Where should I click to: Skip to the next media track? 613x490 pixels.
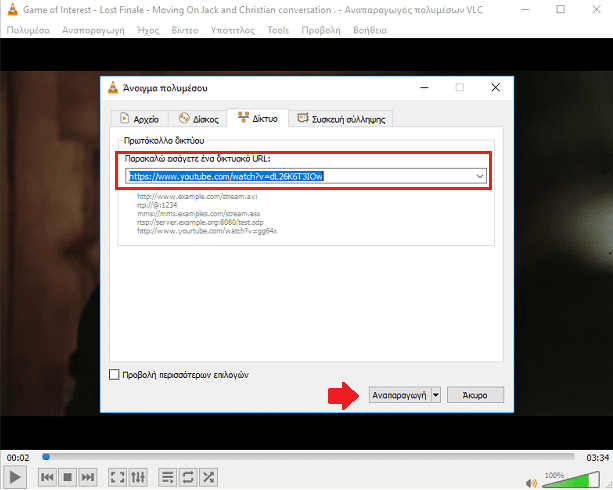tap(87, 477)
